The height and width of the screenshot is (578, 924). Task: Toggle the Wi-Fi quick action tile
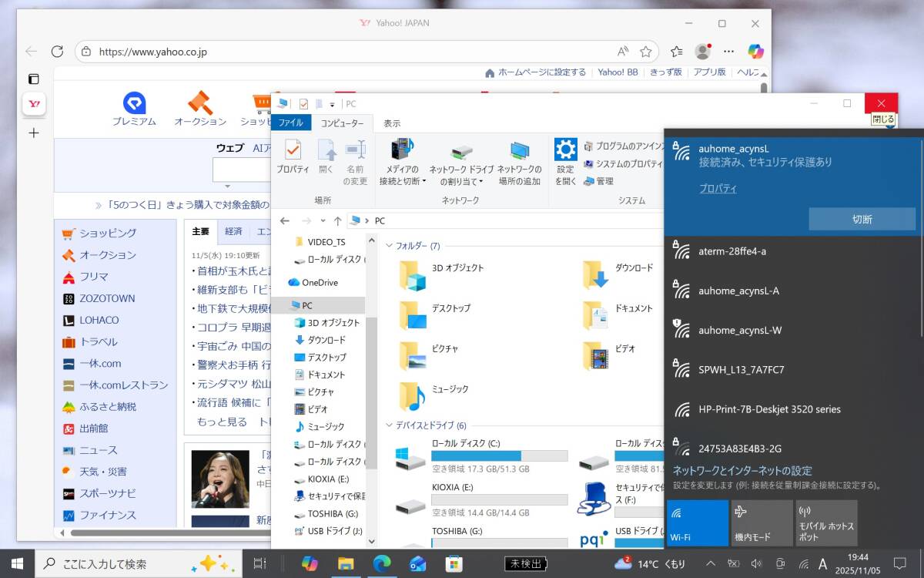pyautogui.click(x=698, y=523)
